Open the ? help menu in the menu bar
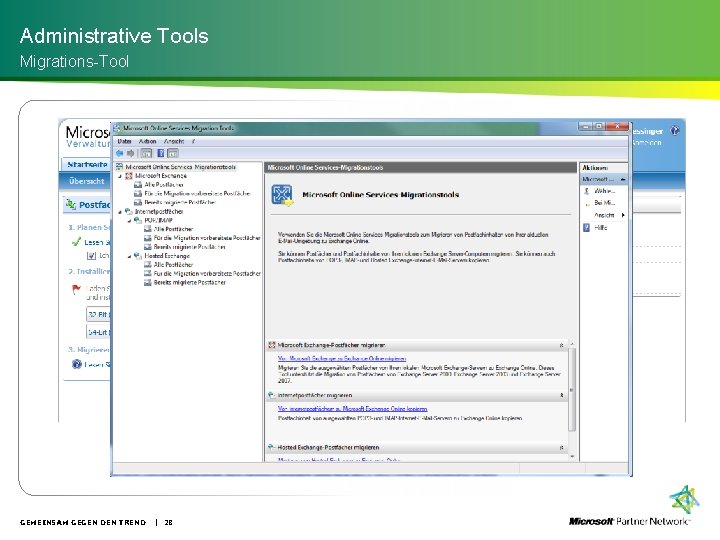Viewport: 720px width, 540px height. click(193, 141)
